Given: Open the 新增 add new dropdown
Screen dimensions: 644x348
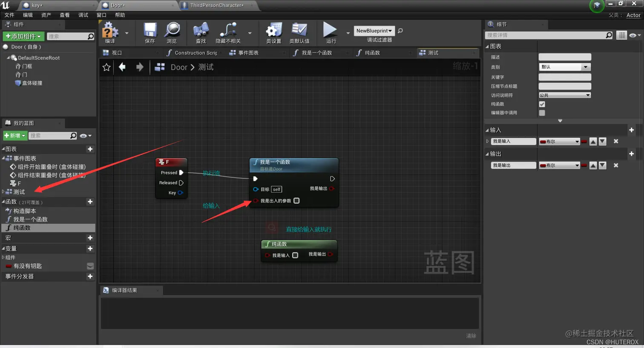Looking at the screenshot, I should coord(15,136).
